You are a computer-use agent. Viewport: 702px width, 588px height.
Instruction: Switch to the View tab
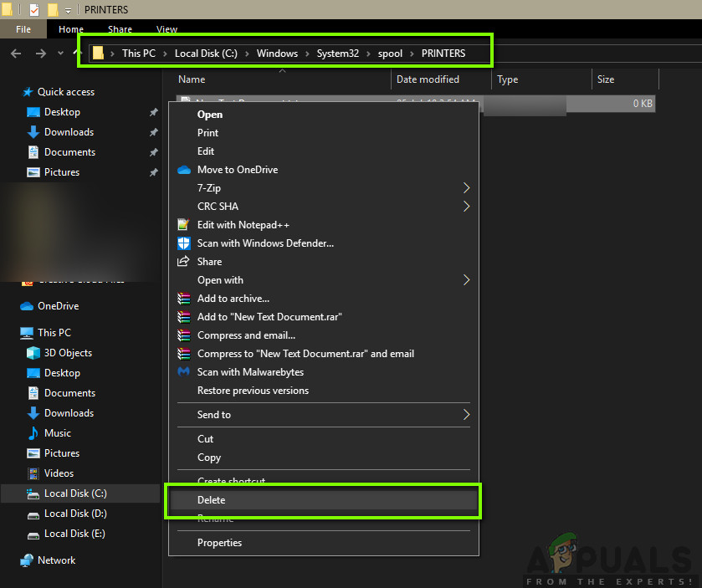pos(166,28)
